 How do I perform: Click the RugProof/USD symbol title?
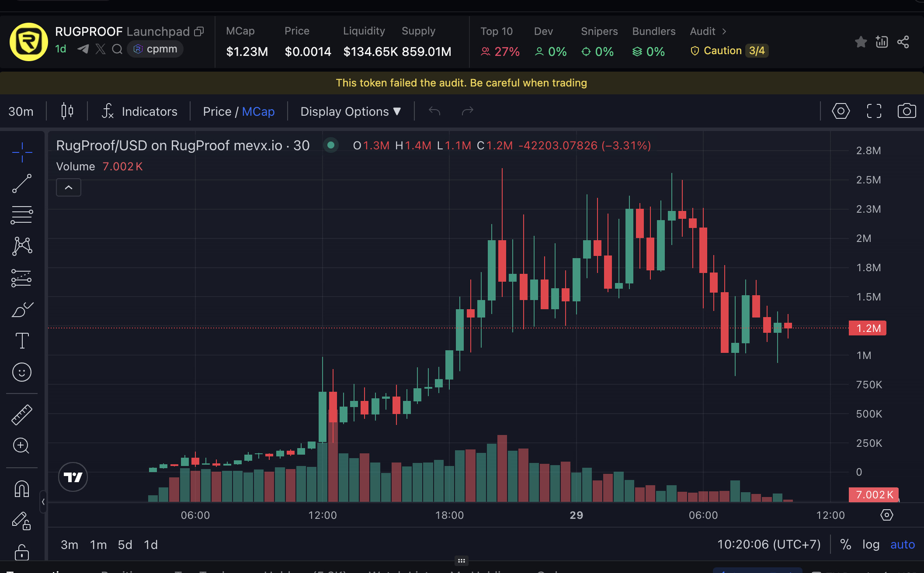pos(183,145)
